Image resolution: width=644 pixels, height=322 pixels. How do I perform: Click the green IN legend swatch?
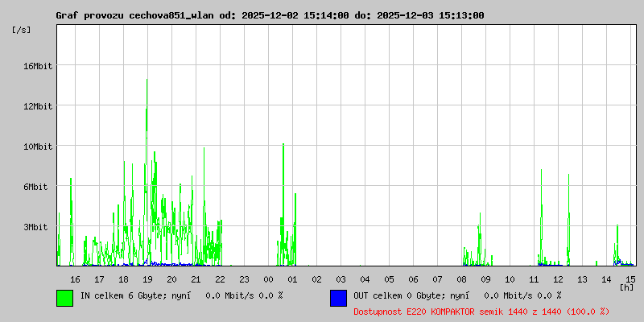65,298
